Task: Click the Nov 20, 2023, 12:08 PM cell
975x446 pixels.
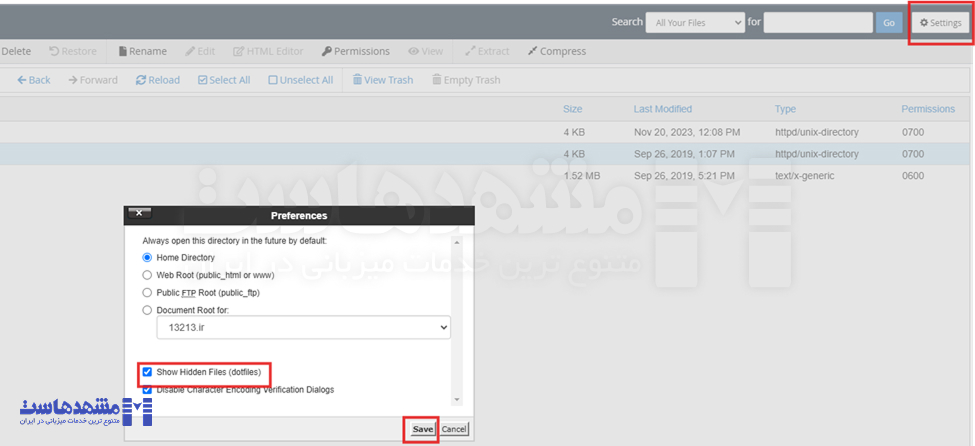Action: pos(687,132)
